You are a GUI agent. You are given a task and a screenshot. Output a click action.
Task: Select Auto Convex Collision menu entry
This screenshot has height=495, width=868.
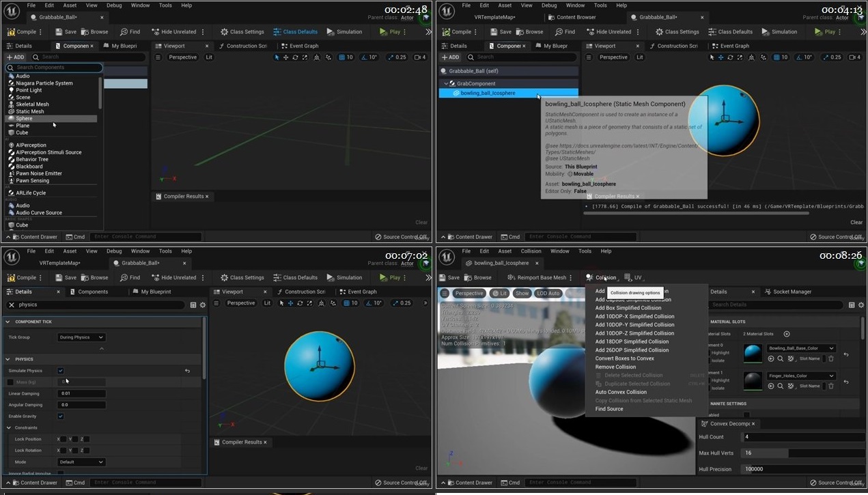tap(621, 392)
